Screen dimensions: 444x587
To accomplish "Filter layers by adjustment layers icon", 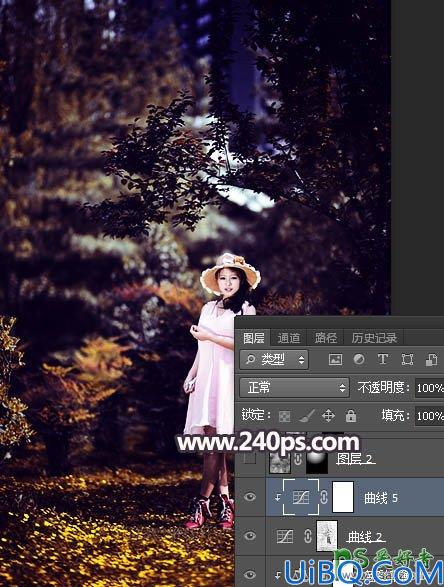I will (359, 359).
